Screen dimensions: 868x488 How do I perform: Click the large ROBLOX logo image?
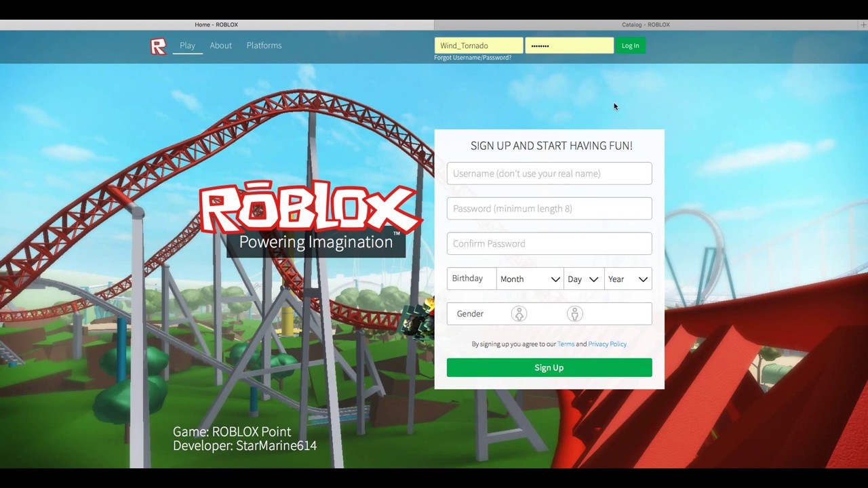pyautogui.click(x=310, y=208)
